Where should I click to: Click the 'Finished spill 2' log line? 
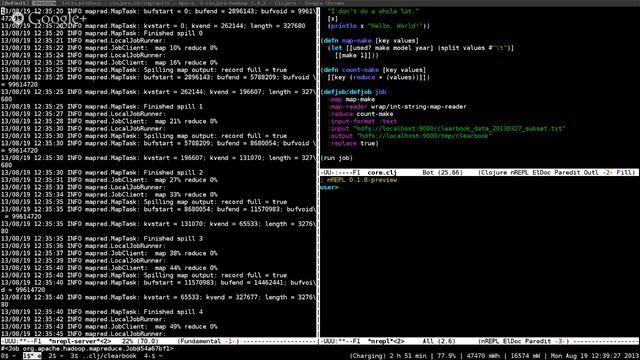pyautogui.click(x=102, y=173)
